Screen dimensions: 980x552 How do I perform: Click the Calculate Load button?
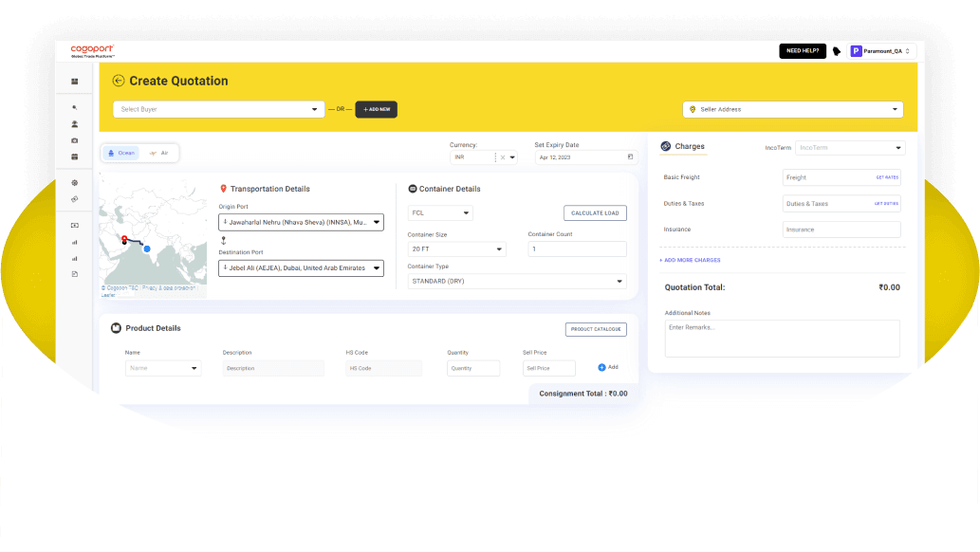coord(595,213)
